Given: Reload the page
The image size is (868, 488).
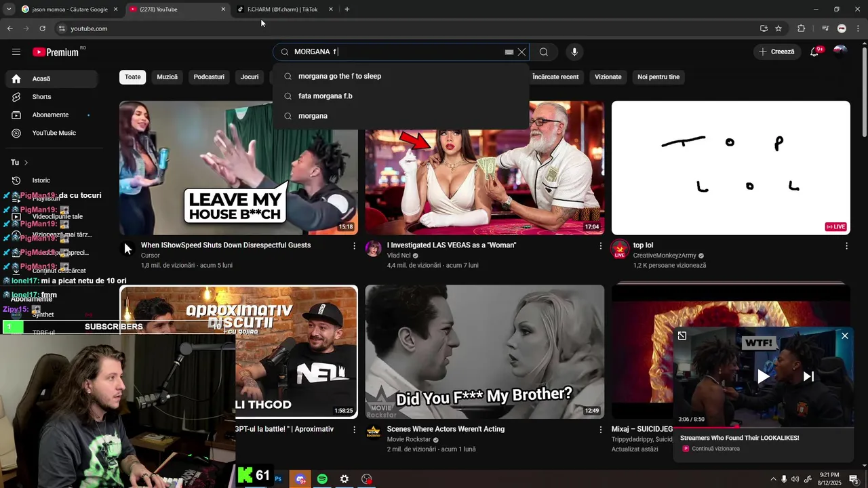Looking at the screenshot, I should (x=42, y=28).
